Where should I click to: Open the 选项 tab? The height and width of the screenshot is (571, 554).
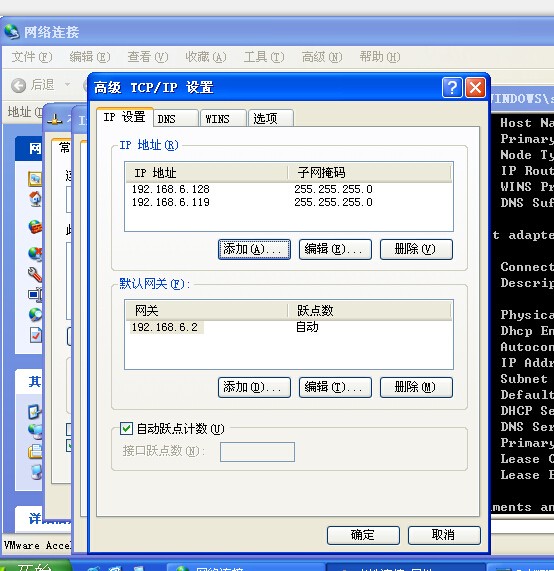coord(271,119)
